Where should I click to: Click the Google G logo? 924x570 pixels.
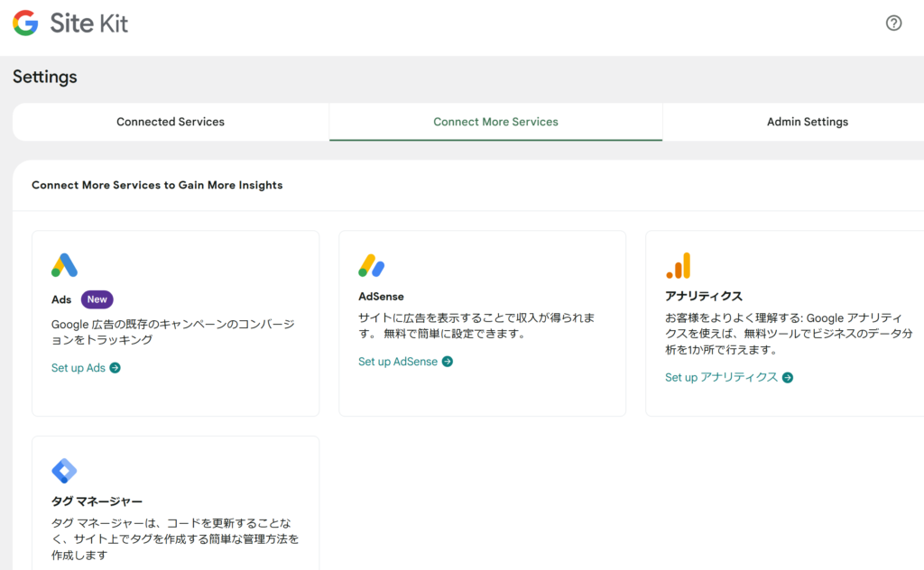tap(25, 23)
